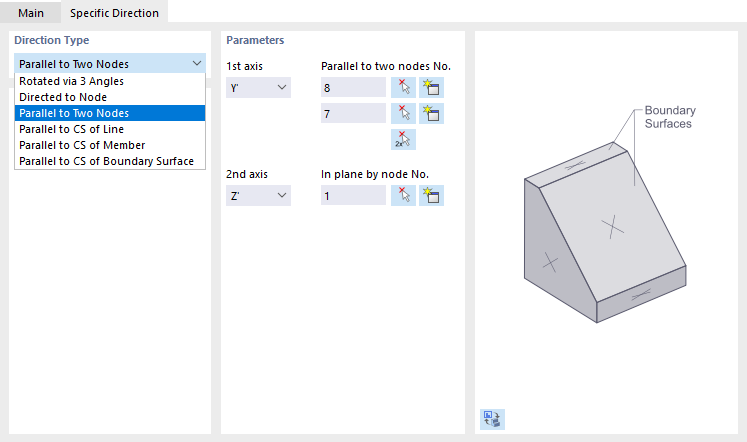747x442 pixels.
Task: Collapse the Direction Type combo box
Action: [x=195, y=64]
